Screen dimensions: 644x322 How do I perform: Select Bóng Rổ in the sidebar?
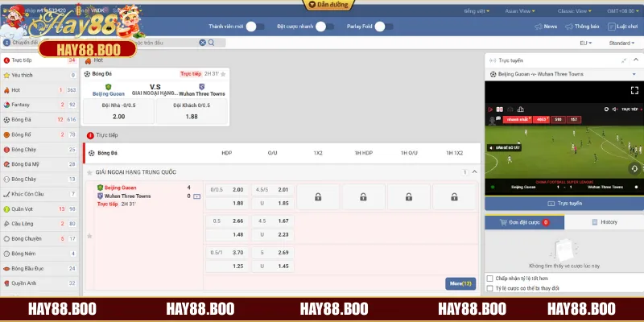39,134
